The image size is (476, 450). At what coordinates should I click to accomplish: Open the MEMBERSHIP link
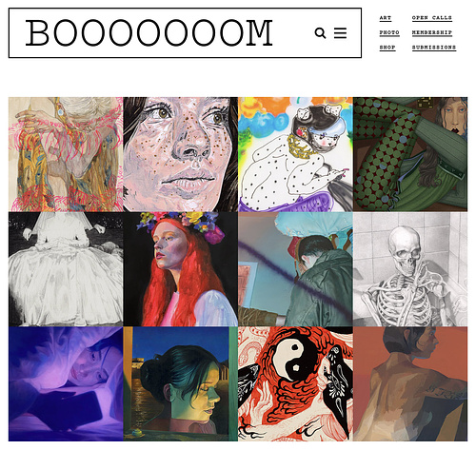(x=432, y=32)
